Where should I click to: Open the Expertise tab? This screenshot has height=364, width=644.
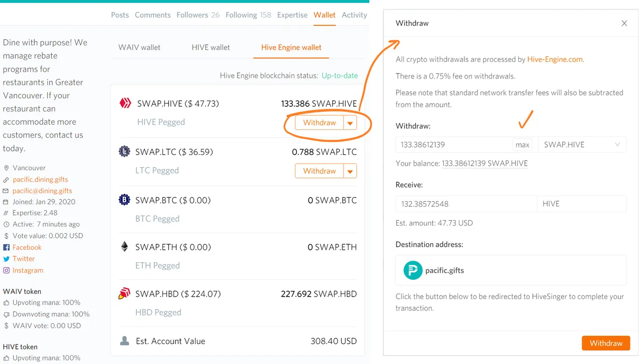point(292,15)
